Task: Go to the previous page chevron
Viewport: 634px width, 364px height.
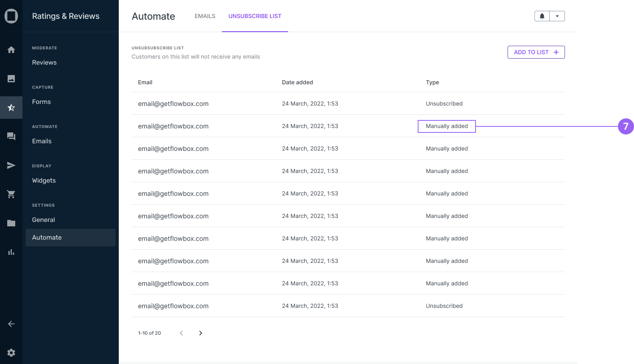Action: (181, 333)
